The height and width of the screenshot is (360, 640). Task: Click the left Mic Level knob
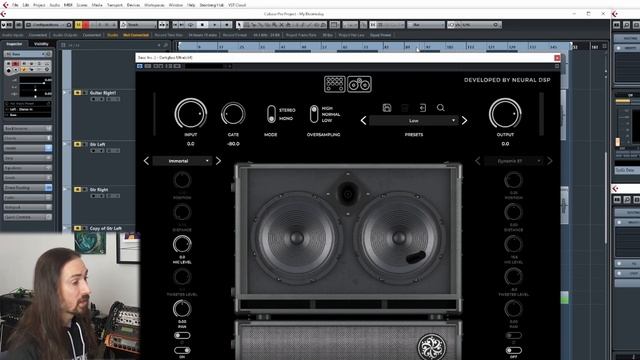[x=182, y=244]
